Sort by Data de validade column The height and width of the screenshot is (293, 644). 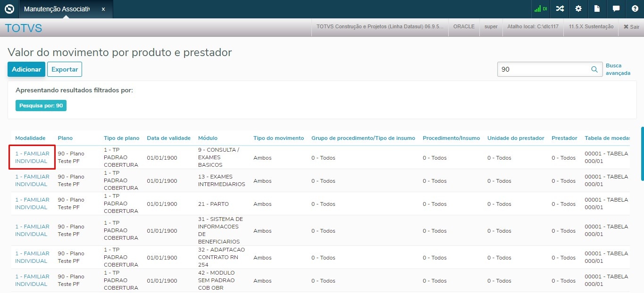(169, 138)
